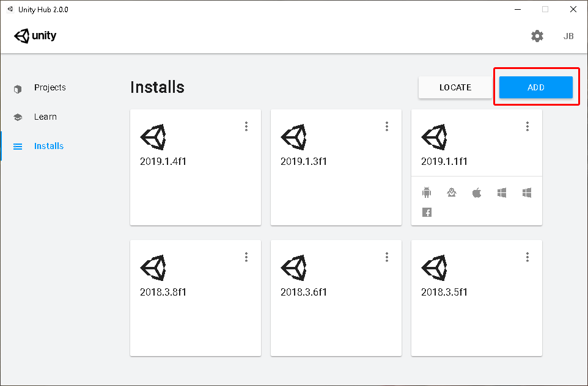Image resolution: width=588 pixels, height=386 pixels.
Task: Open the options menu for 2018.3.6f1
Action: pos(387,257)
